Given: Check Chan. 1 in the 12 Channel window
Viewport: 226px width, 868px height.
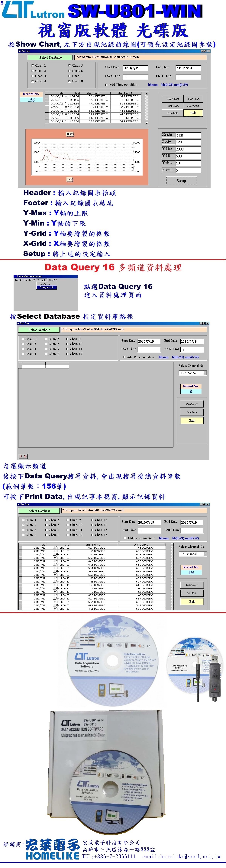Looking at the screenshot, I should point(23,339).
